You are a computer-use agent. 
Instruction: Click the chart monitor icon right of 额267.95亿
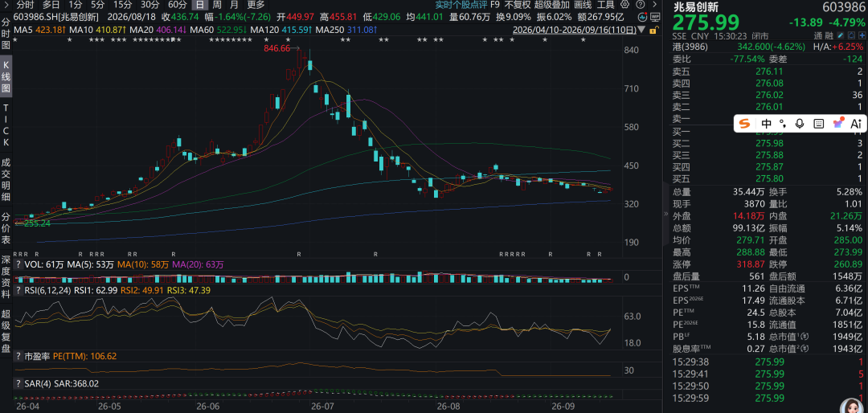653,17
